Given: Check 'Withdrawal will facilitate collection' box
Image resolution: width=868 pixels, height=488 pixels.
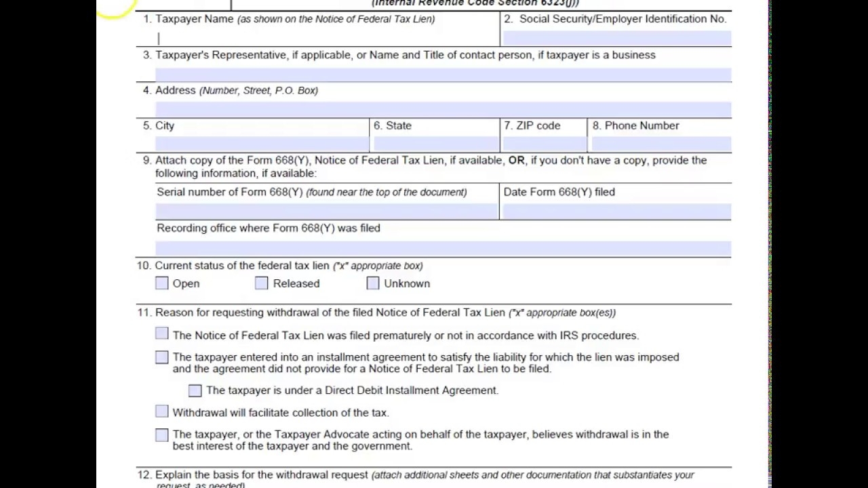Looking at the screenshot, I should pyautogui.click(x=161, y=411).
